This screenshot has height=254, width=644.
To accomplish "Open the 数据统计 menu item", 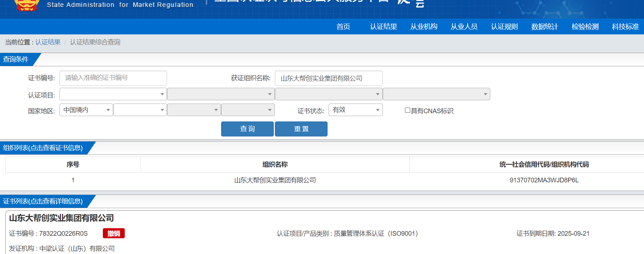I will 545,27.
